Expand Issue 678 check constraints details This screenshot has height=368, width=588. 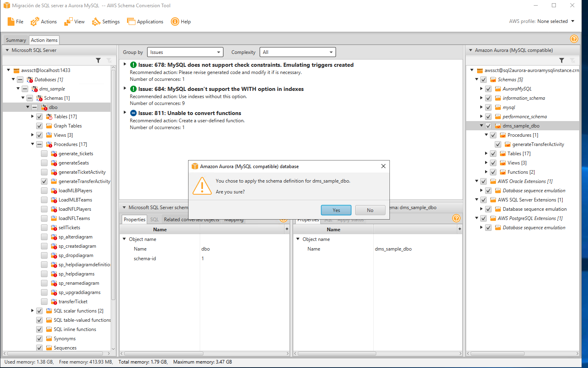pyautogui.click(x=125, y=64)
